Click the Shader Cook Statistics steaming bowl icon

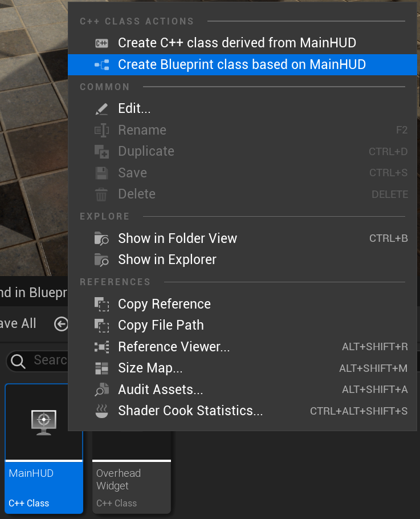[x=101, y=411]
